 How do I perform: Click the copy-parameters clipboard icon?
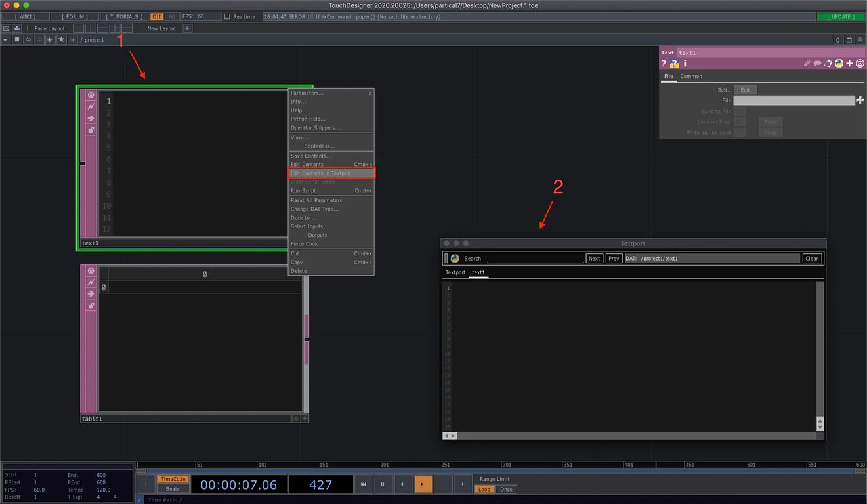pyautogui.click(x=828, y=64)
